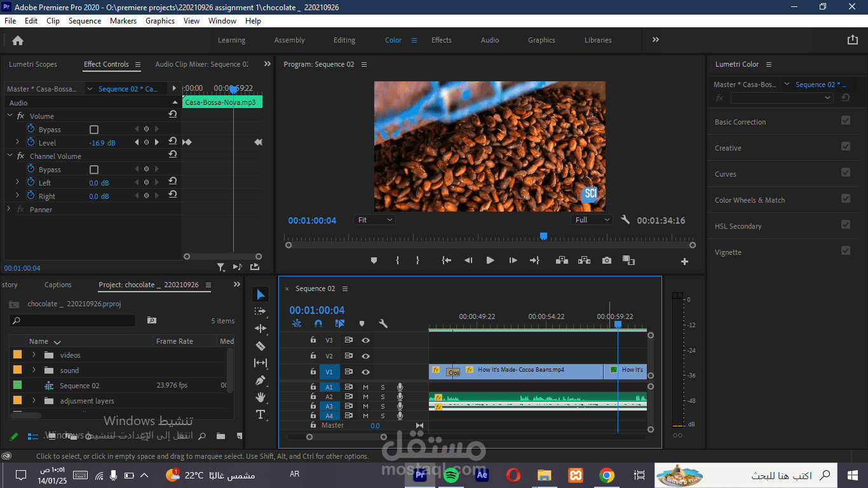Image resolution: width=868 pixels, height=488 pixels.
Task: Toggle Snap magnet icon in timeline
Action: (x=318, y=323)
